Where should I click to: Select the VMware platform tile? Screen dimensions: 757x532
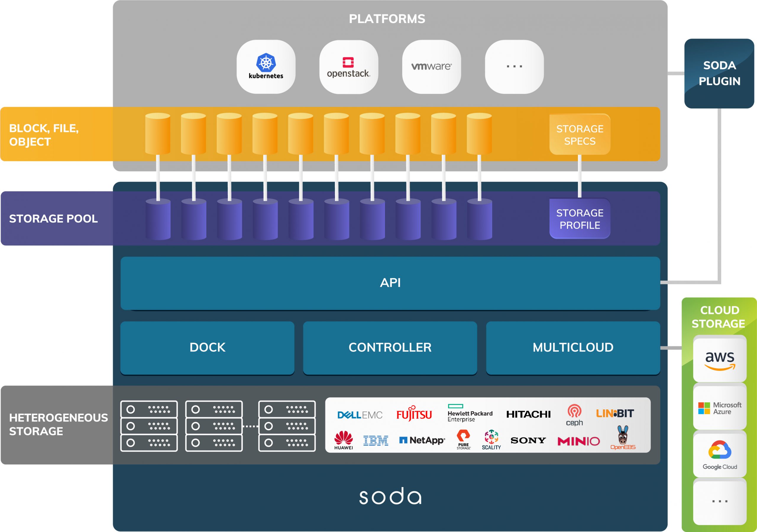pos(431,66)
